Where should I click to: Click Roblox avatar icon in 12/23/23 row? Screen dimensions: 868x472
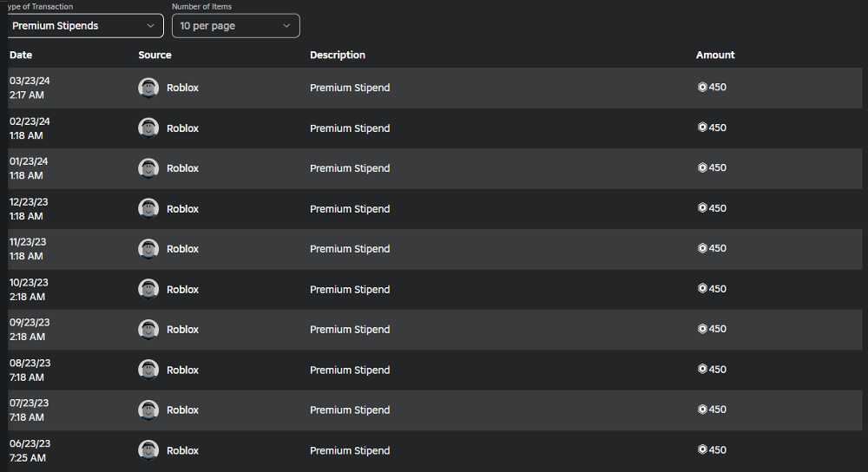pos(148,208)
